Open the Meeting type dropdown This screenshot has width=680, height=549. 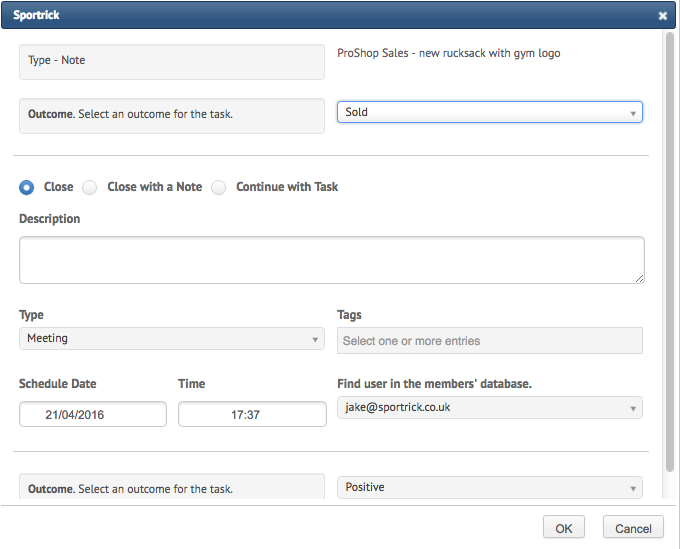172,339
